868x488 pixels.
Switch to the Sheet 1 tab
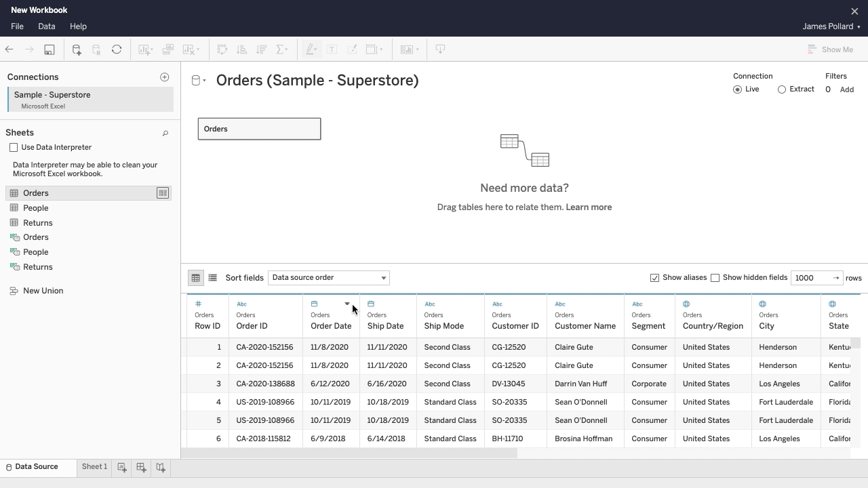(94, 467)
